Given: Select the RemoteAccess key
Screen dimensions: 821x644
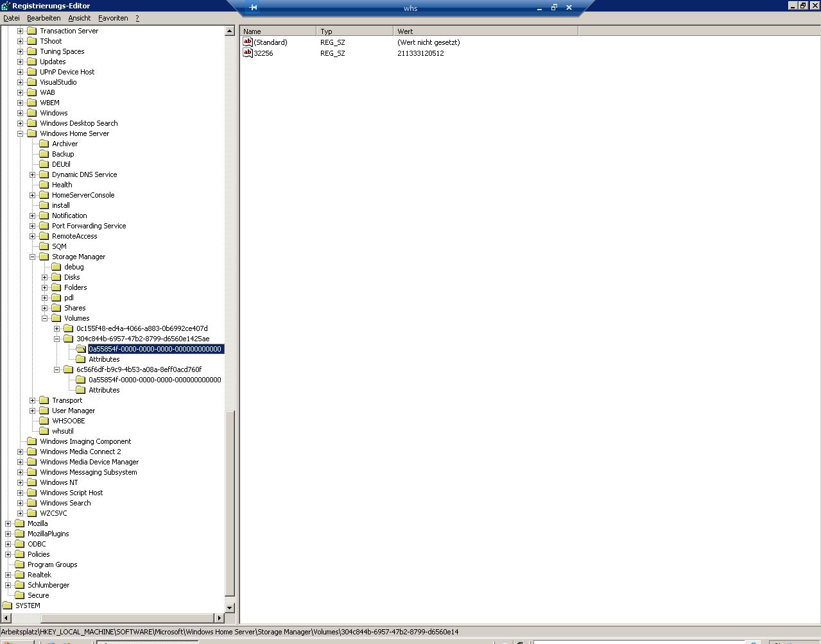Looking at the screenshot, I should (74, 236).
